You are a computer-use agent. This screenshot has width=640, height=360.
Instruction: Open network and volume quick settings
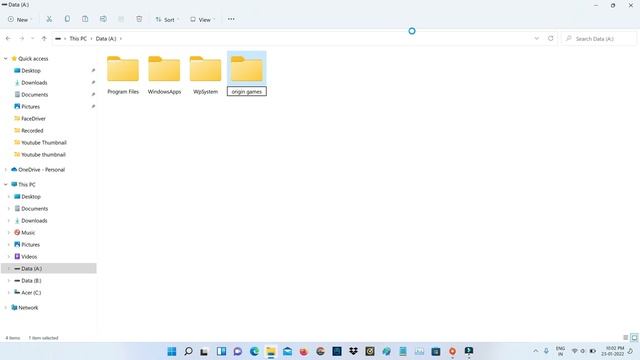[x=584, y=351]
